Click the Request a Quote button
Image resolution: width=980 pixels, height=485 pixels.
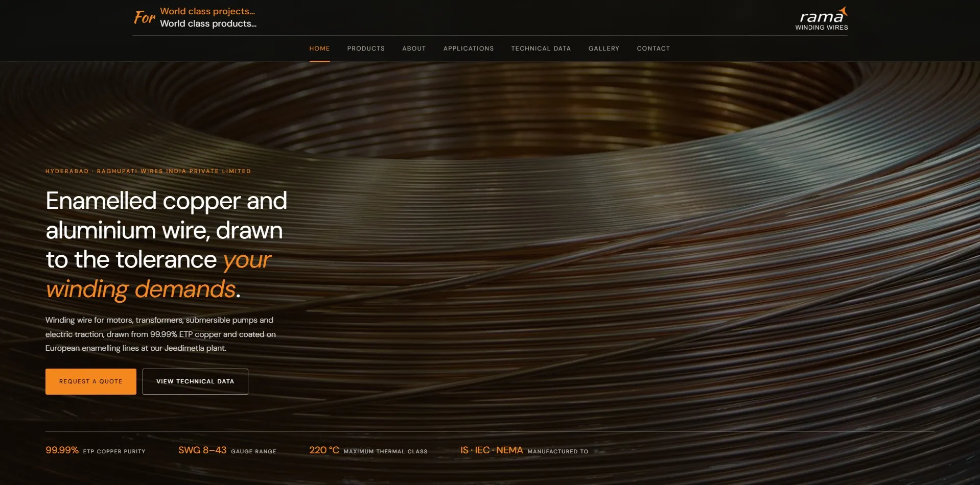click(91, 381)
